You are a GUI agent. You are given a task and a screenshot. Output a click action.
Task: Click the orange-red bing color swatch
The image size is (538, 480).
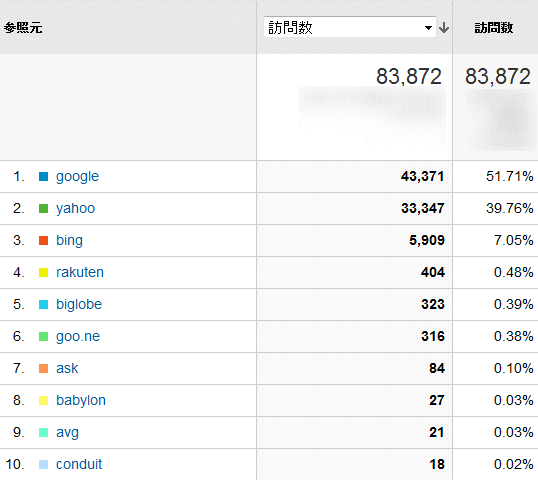pos(44,241)
